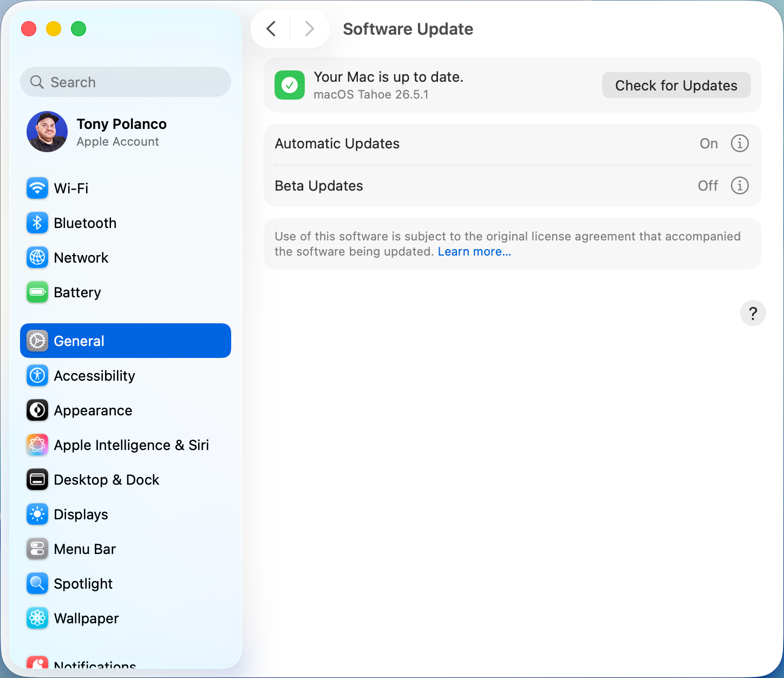Close the window with red button
This screenshot has height=678, width=784.
coord(29,29)
